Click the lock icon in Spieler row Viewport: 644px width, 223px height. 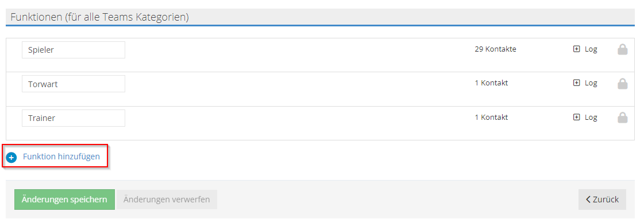coord(623,50)
